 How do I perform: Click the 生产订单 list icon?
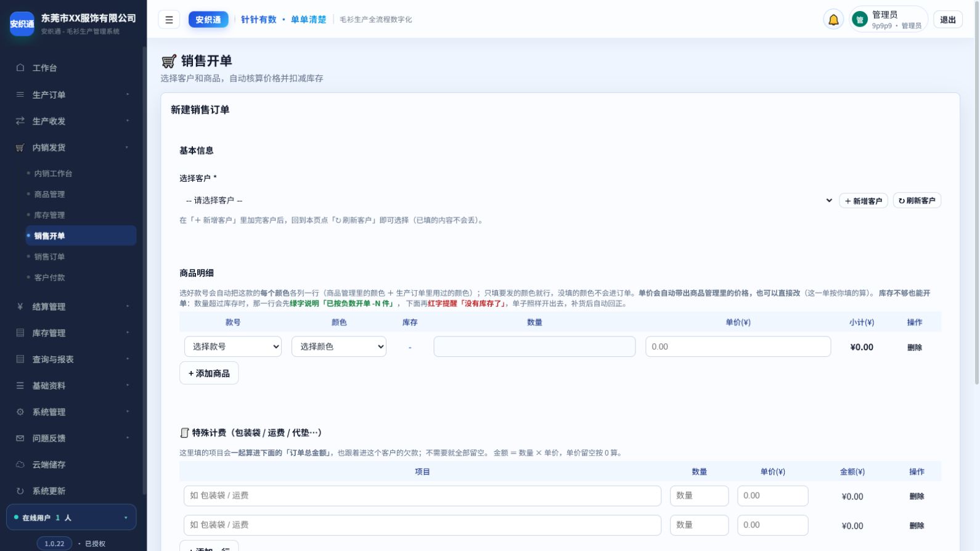20,95
